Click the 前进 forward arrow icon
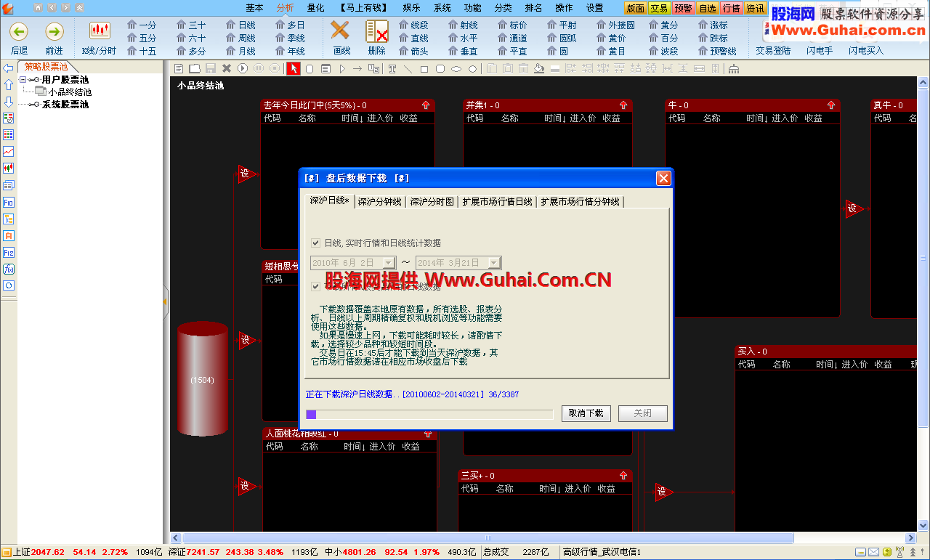This screenshot has width=930, height=560. point(54,31)
